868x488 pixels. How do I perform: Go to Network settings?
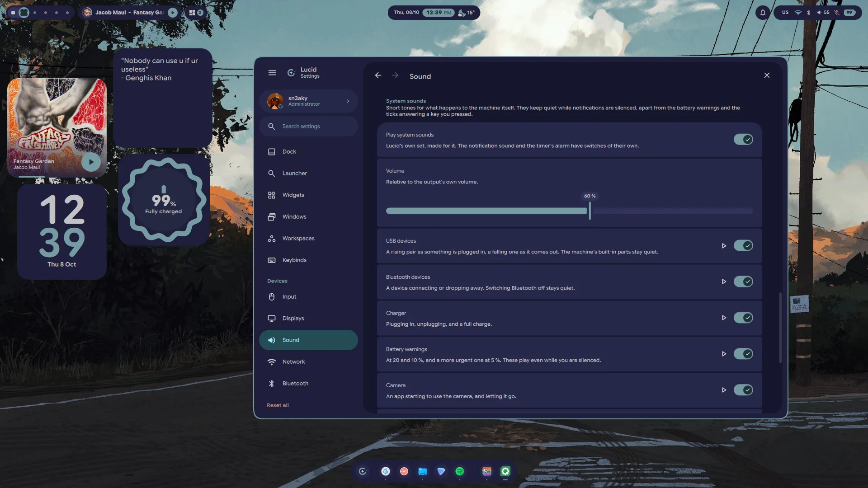pos(308,362)
